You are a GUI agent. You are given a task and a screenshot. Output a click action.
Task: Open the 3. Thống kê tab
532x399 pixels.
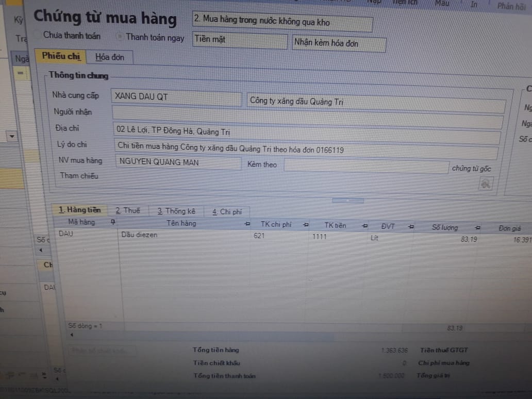(x=176, y=211)
